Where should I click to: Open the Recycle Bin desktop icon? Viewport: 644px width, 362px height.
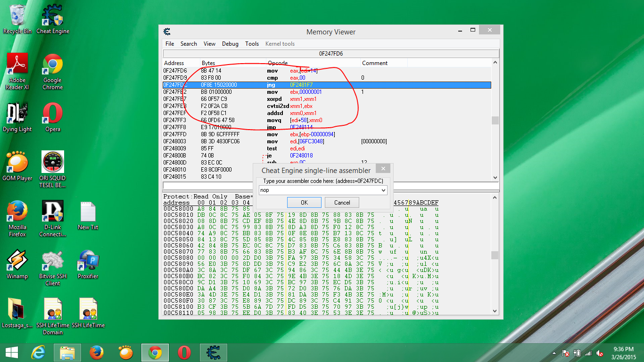(17, 19)
